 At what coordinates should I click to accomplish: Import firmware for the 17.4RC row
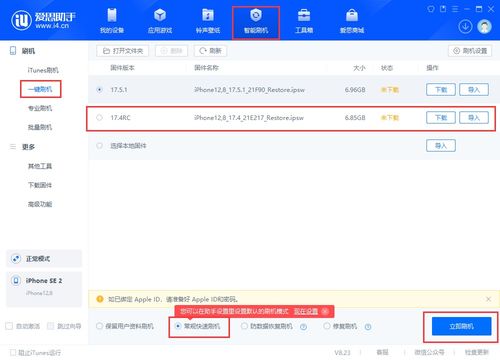[474, 117]
